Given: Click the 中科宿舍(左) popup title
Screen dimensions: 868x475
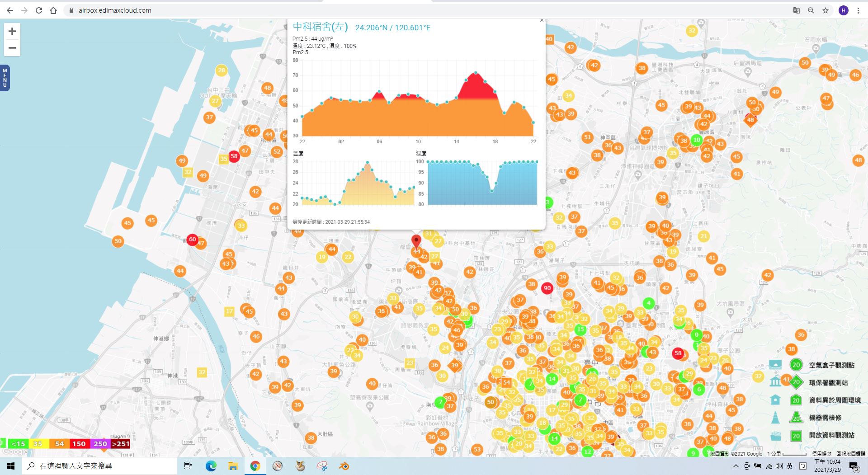Looking at the screenshot, I should click(x=320, y=27).
